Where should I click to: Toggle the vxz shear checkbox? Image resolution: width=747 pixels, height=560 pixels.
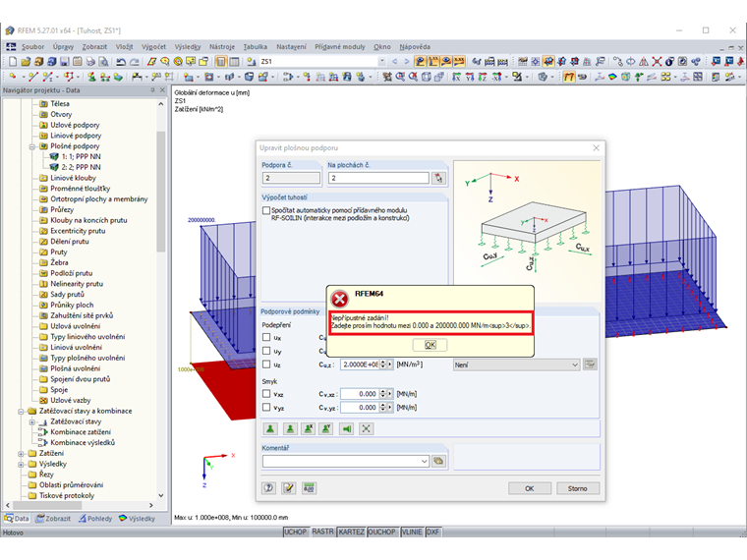point(266,394)
